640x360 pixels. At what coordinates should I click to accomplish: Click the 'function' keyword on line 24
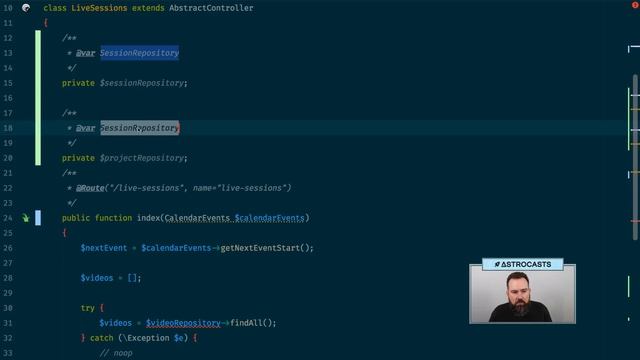[x=113, y=218]
